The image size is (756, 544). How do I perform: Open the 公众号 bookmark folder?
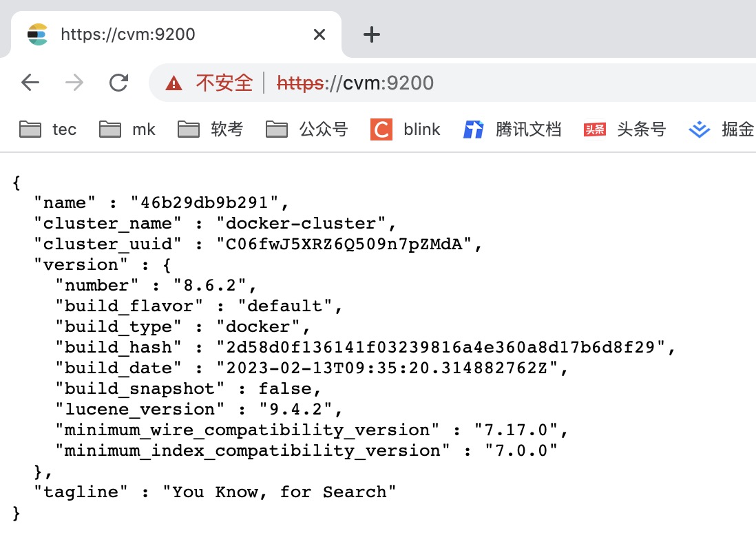tap(306, 129)
